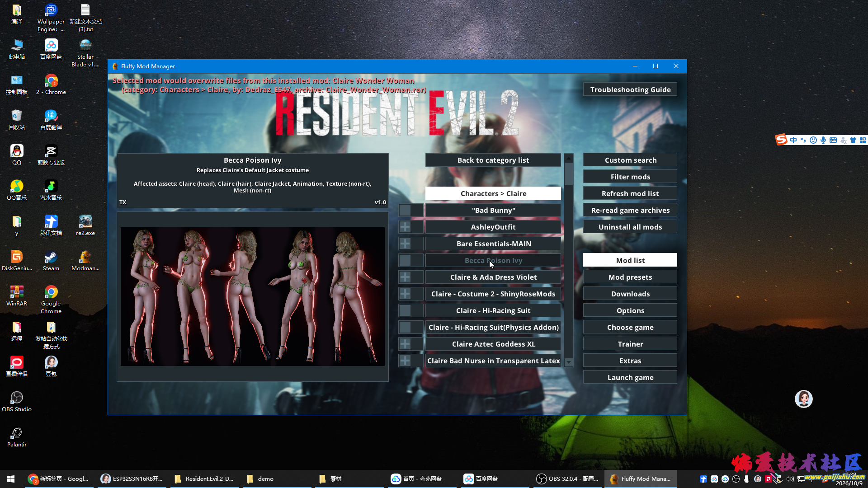Open OBS Studio desktop icon

coord(17,402)
